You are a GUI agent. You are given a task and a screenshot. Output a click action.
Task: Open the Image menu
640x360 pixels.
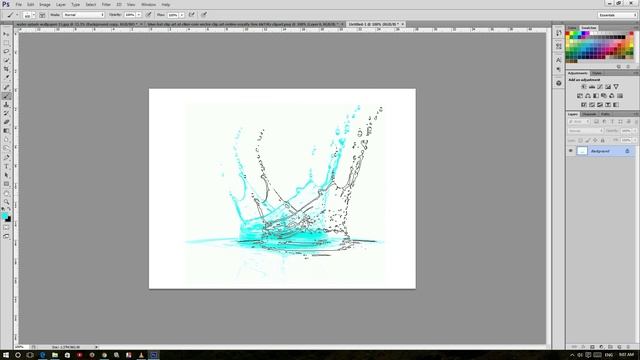coord(44,4)
